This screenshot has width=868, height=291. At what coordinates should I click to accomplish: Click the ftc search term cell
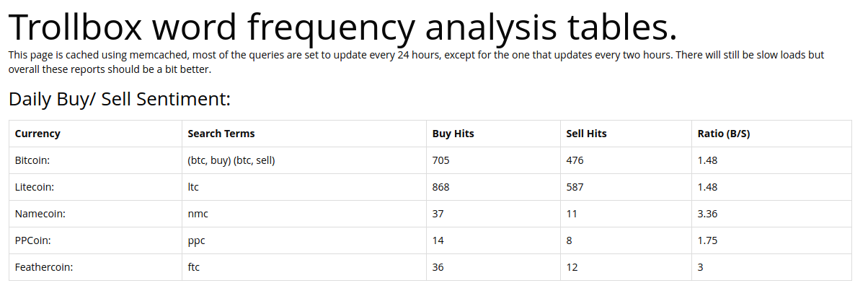[x=304, y=267]
